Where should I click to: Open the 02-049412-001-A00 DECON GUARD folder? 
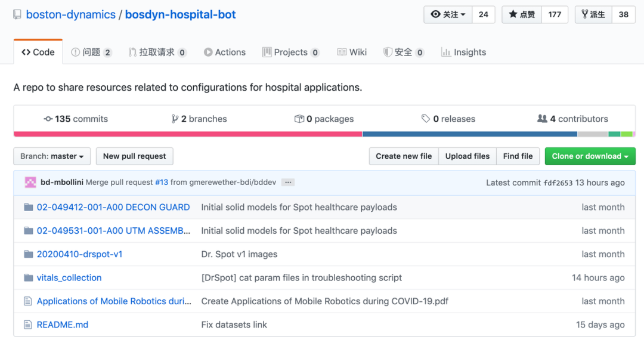coord(113,207)
